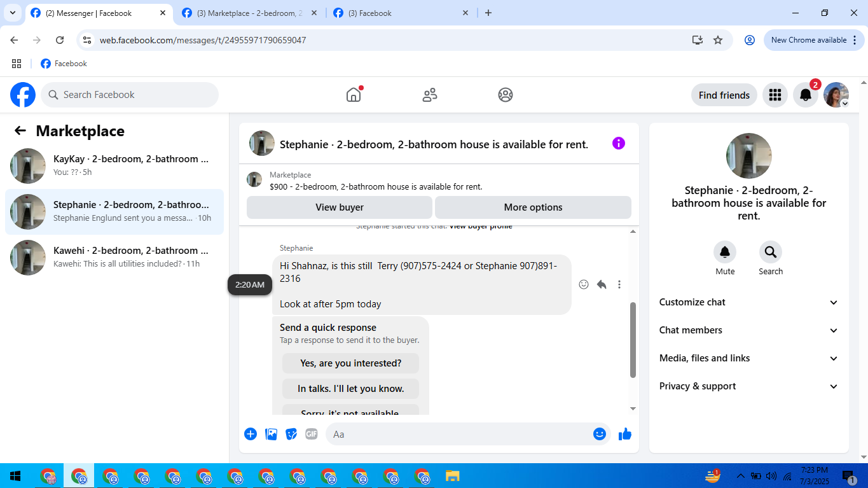Switch to Messenger | Facebook tab

99,13
